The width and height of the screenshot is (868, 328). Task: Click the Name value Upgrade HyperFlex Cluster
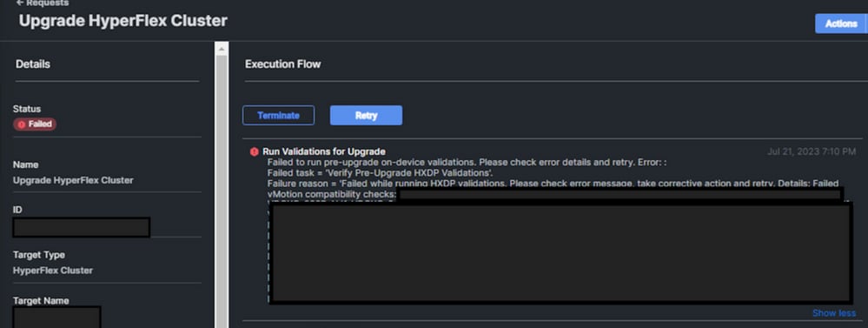[73, 181]
